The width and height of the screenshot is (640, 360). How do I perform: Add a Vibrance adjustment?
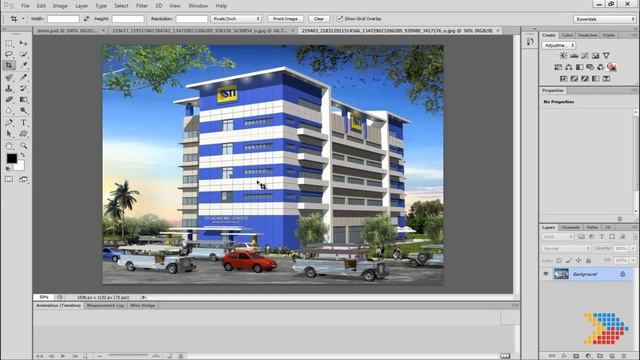(606, 56)
